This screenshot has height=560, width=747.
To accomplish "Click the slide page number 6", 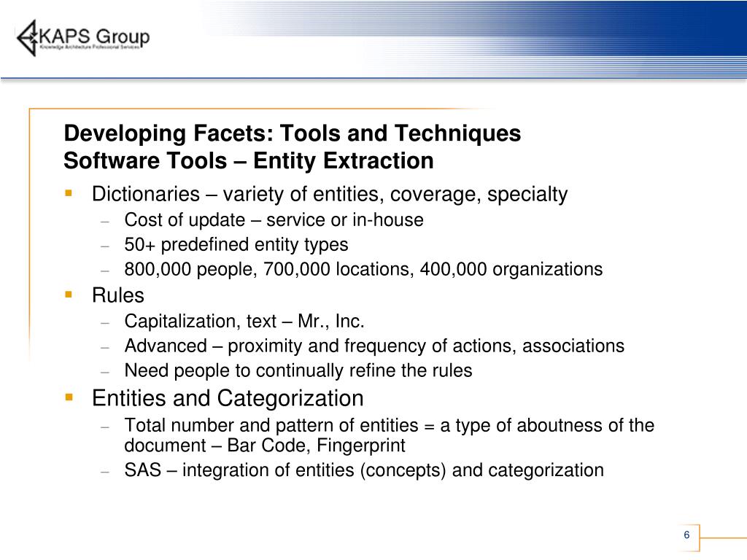I will coord(686,534).
